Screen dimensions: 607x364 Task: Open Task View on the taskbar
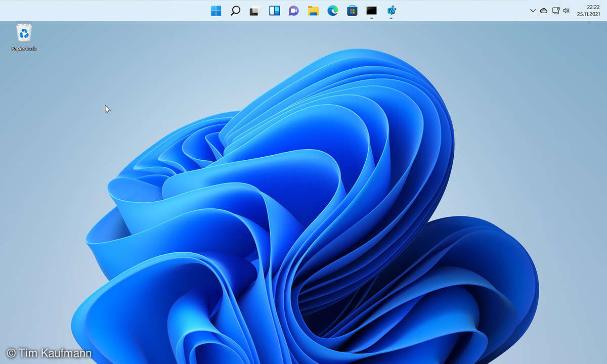(255, 11)
